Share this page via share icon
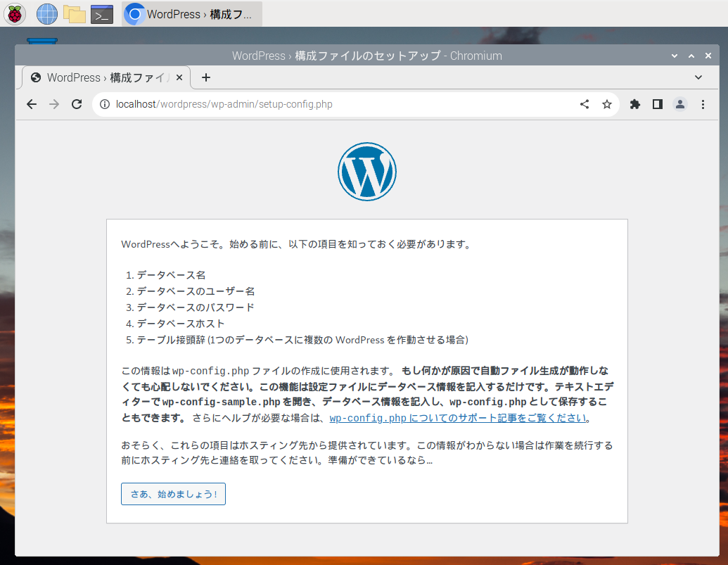 (x=585, y=104)
